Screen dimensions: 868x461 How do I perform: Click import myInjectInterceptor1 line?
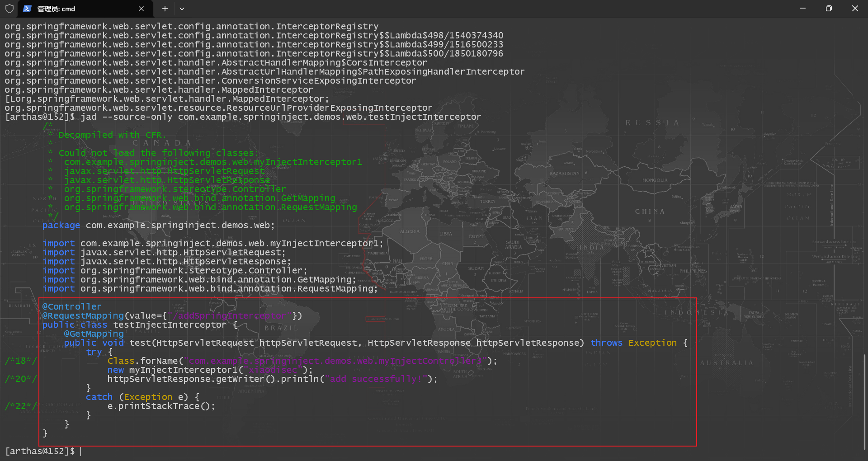[213, 244]
